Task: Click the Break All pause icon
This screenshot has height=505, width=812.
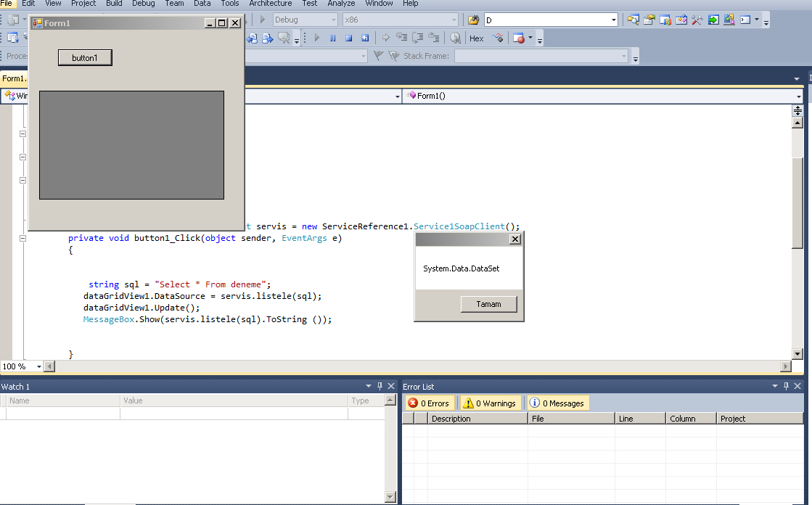Action: pos(333,38)
